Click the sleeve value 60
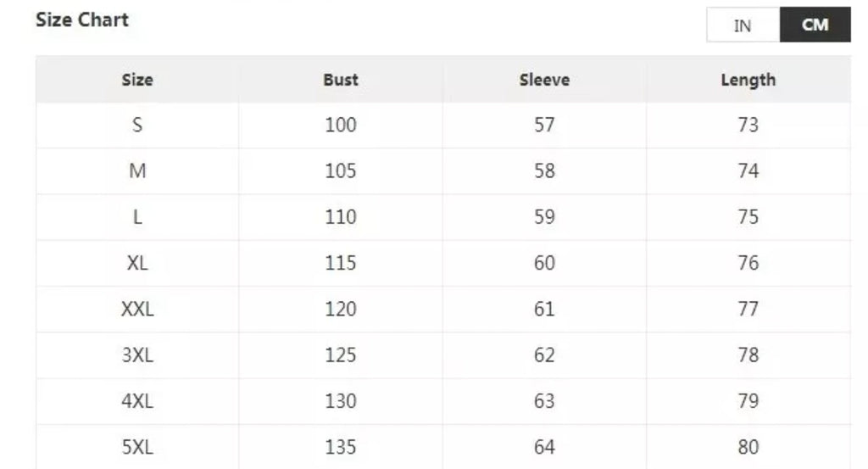Viewport: 868px width, 469px height. (x=544, y=263)
